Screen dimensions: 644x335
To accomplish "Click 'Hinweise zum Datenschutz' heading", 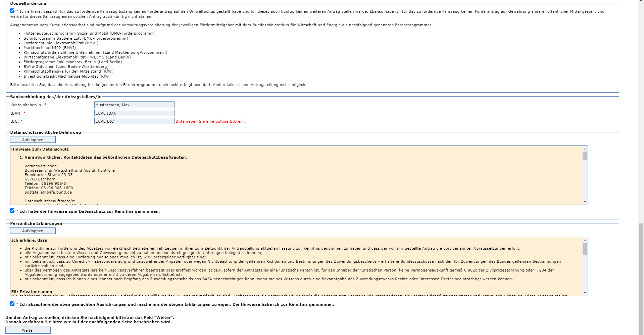I will click(x=40, y=149).
